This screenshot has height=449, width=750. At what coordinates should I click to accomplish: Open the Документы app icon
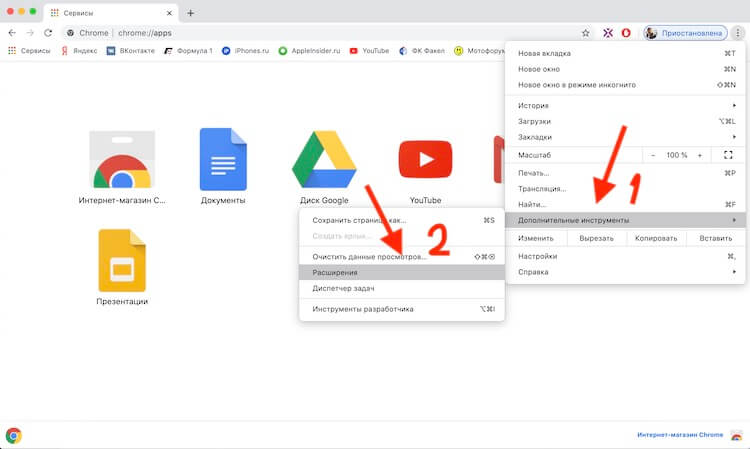tap(223, 159)
